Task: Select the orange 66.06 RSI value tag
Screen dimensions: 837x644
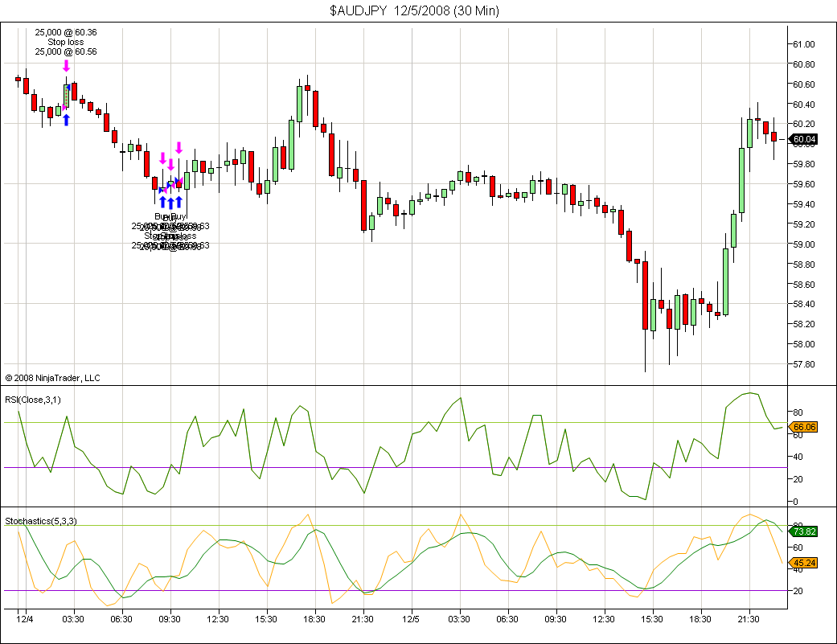Action: [x=803, y=427]
